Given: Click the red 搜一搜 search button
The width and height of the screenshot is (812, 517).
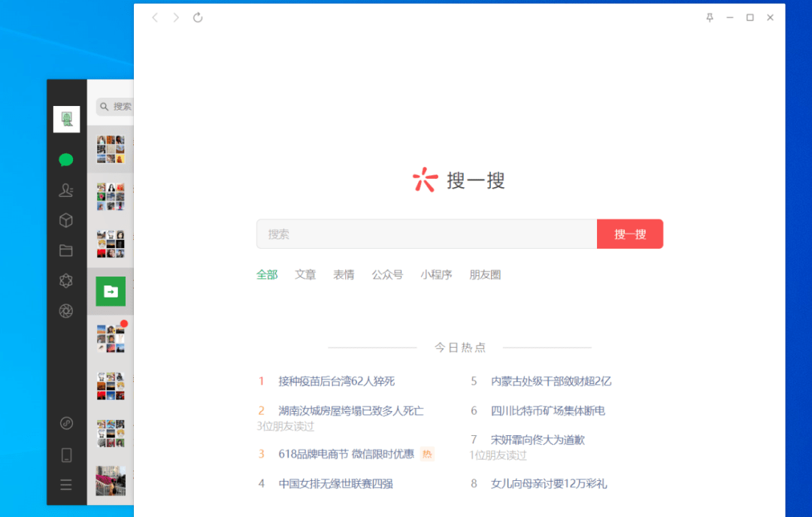Looking at the screenshot, I should click(630, 234).
